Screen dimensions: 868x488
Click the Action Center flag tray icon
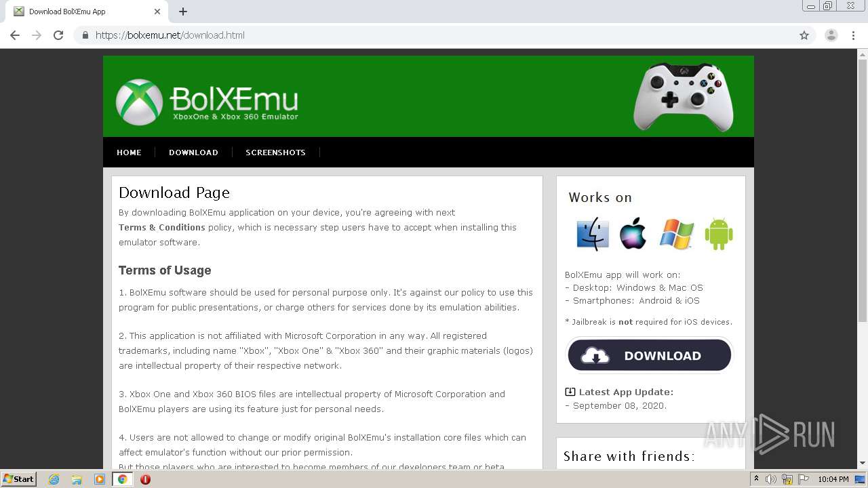tap(803, 479)
